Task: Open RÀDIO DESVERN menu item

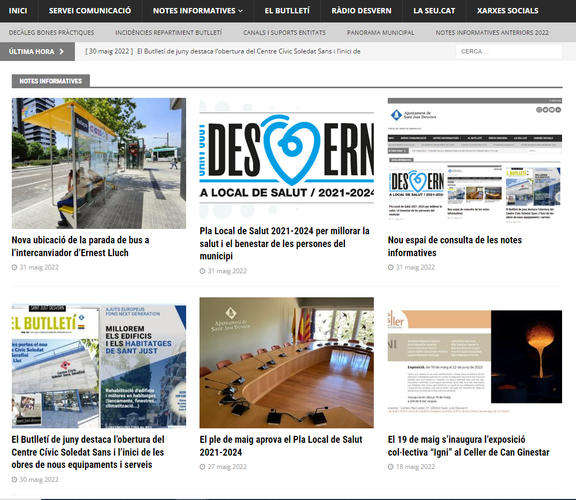Action: [361, 11]
